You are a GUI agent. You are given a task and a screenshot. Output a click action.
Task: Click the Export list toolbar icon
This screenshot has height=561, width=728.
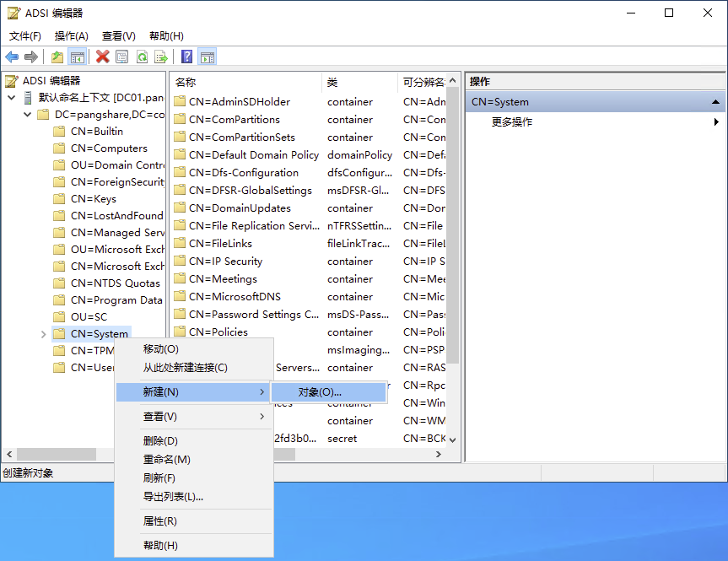coord(161,57)
